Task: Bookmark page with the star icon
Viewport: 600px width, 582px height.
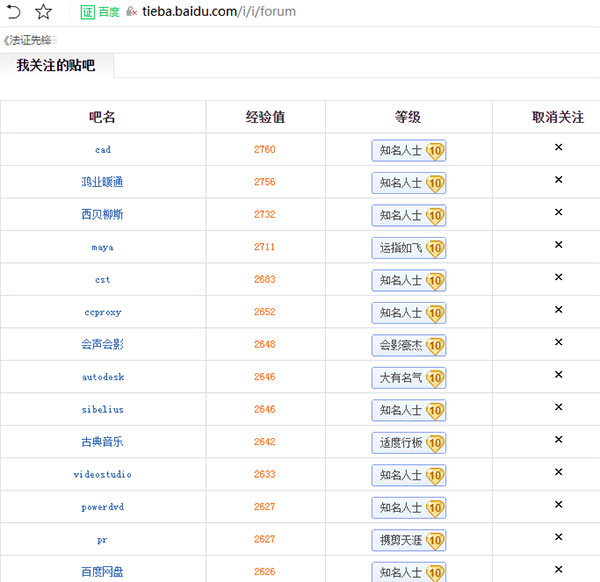Action: [x=43, y=12]
